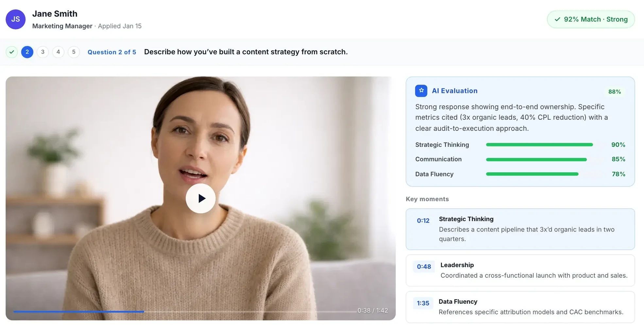This screenshot has height=327, width=644.
Task: Select question step 2
Action: (x=27, y=52)
